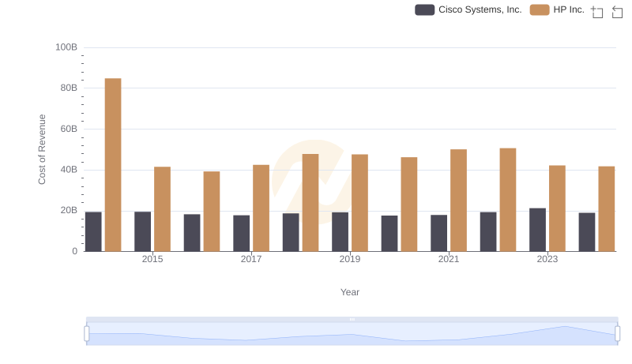This screenshot has height=364, width=632.
Task: Click the rightmost HP Inc. bar
Action: tap(606, 208)
